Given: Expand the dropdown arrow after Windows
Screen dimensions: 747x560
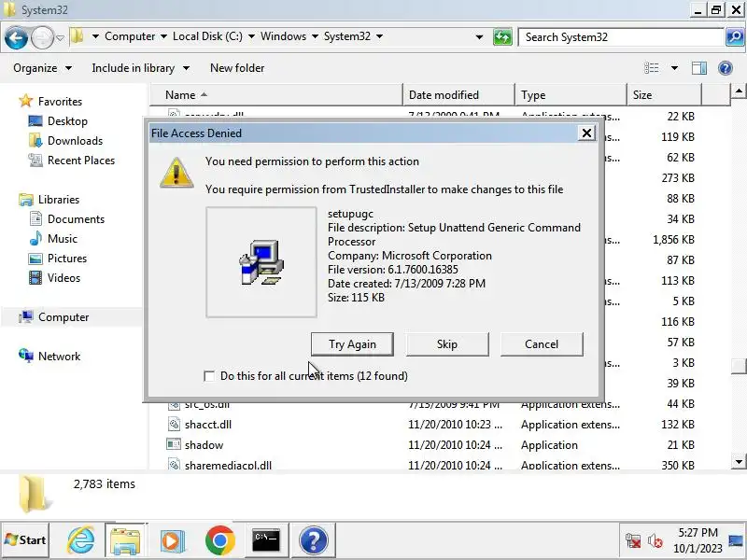Looking at the screenshot, I should [x=315, y=36].
